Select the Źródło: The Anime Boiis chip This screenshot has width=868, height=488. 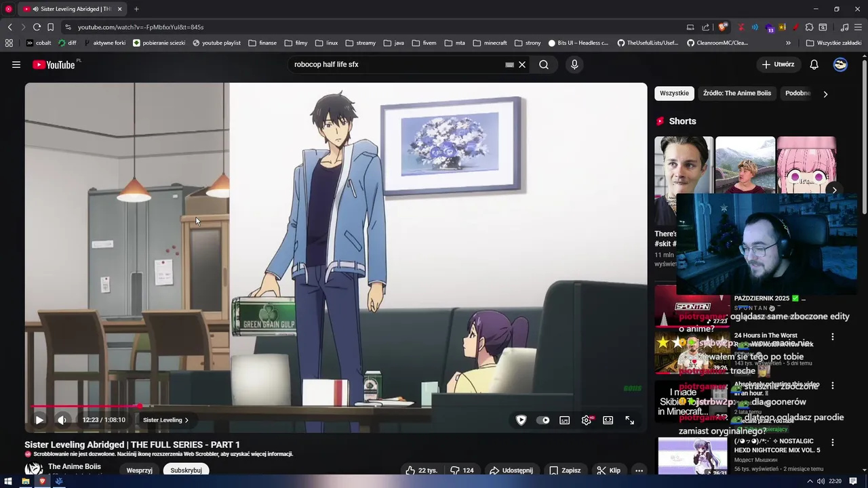point(737,94)
